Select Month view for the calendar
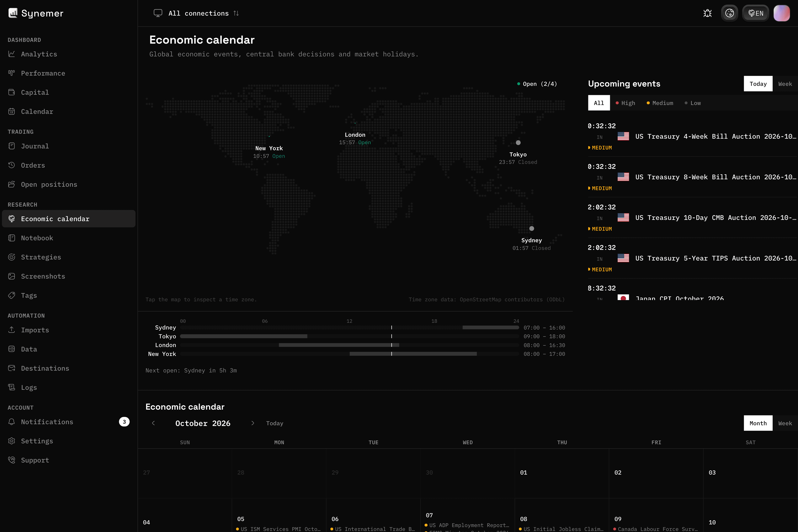798x532 pixels. point(758,423)
